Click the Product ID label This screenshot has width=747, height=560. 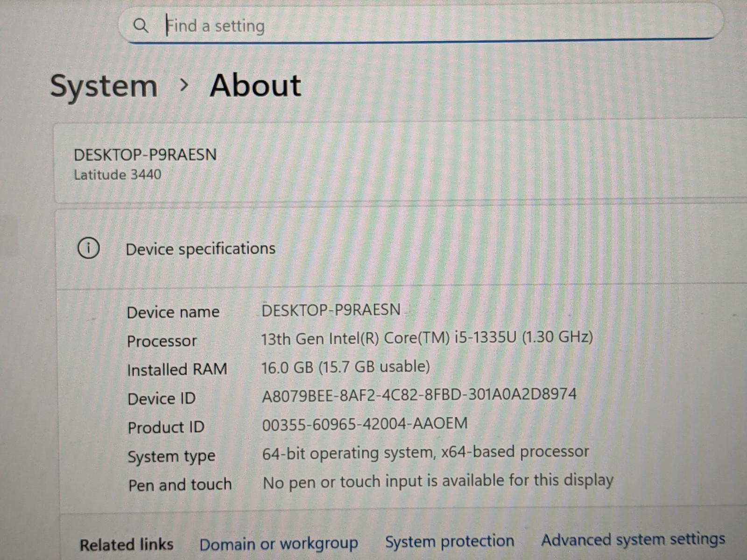click(166, 427)
